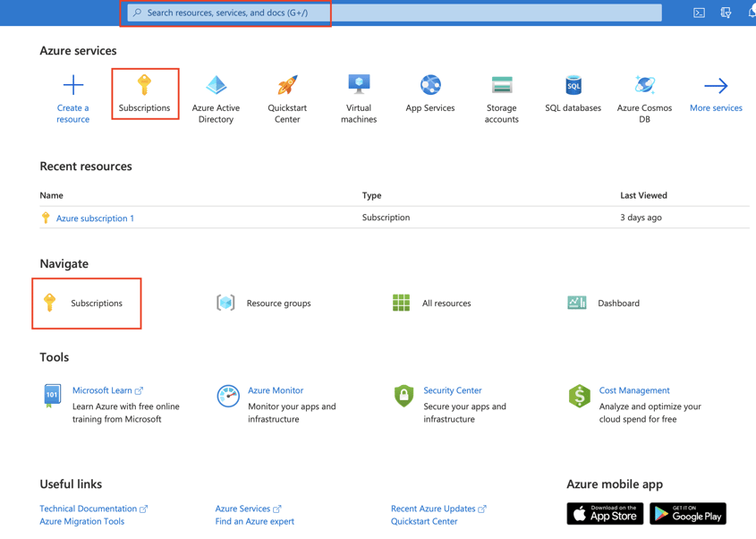Open Security Center from Tools
756x539 pixels.
tap(452, 389)
